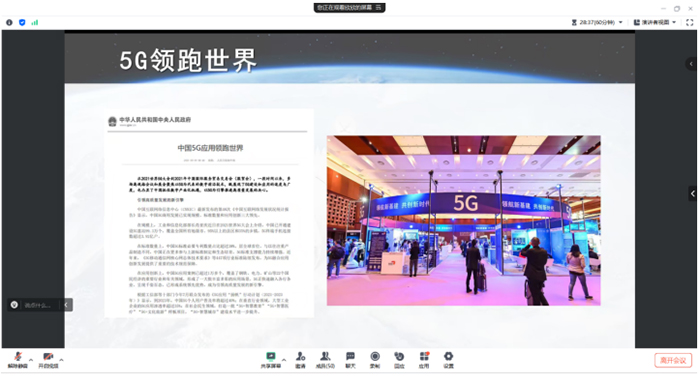
Task: Unmute the microphone
Action: (x=18, y=360)
